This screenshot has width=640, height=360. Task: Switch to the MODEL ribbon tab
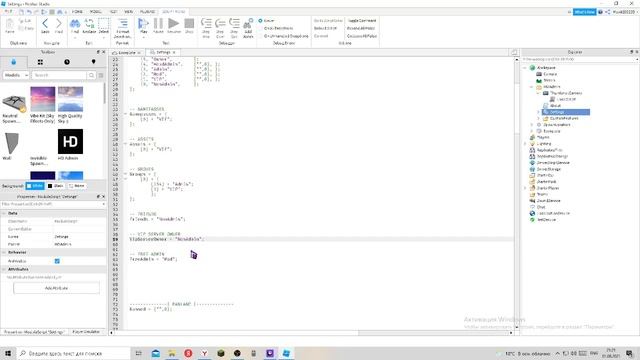tap(95, 12)
